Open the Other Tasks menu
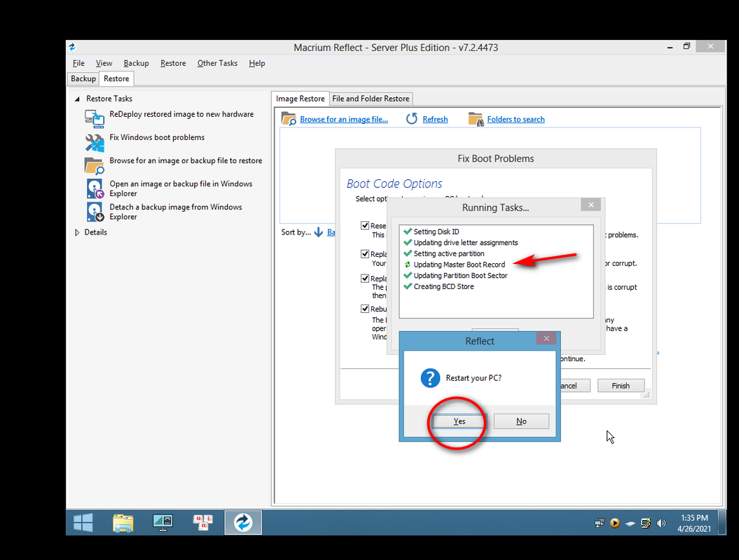 coord(217,63)
